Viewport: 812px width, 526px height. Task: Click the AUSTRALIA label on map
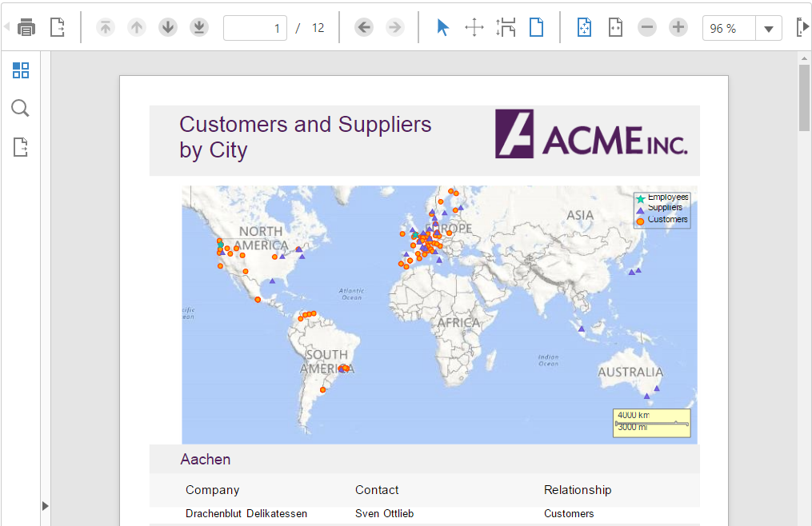click(x=630, y=373)
